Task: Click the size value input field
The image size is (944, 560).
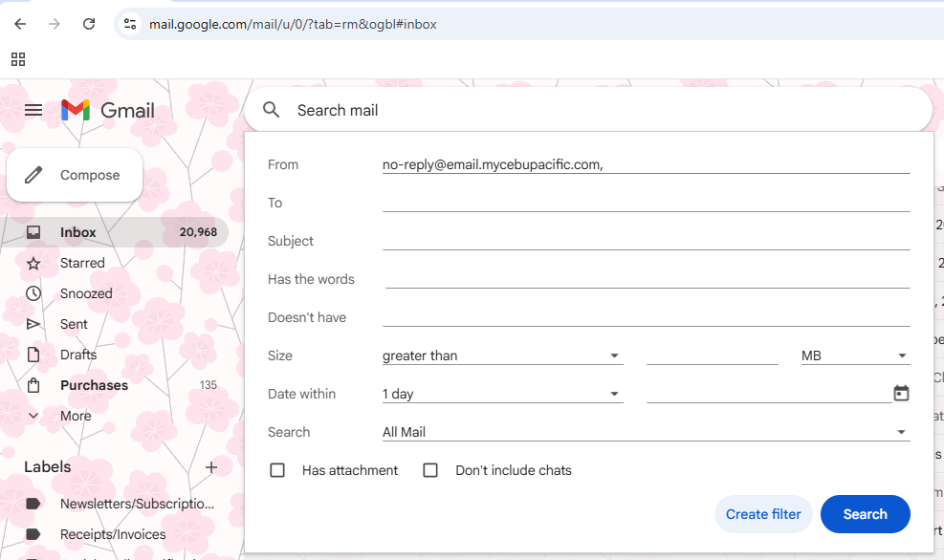Action: point(713,355)
